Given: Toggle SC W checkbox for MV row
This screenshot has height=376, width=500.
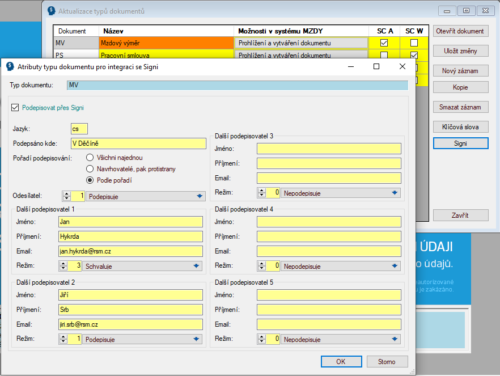Looking at the screenshot, I should tap(414, 43).
